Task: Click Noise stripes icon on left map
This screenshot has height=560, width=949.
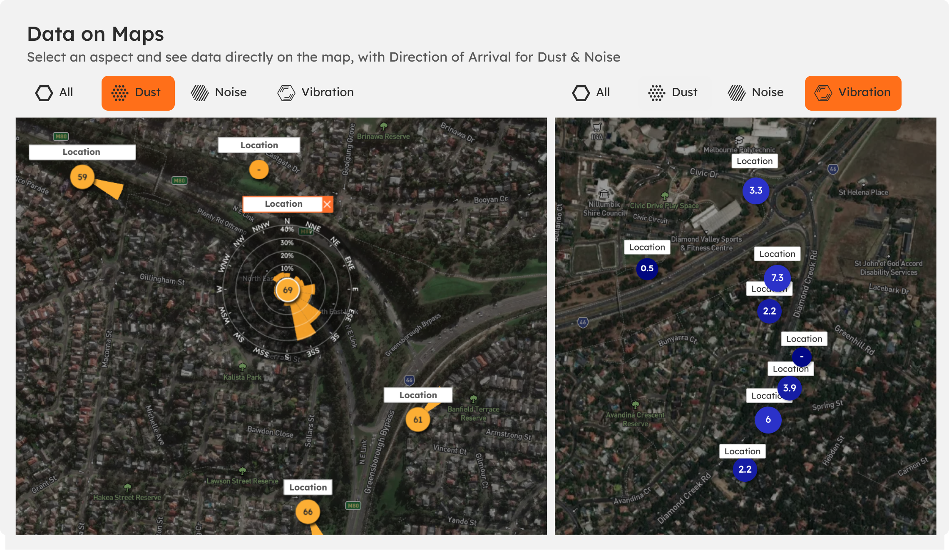Action: pos(200,93)
